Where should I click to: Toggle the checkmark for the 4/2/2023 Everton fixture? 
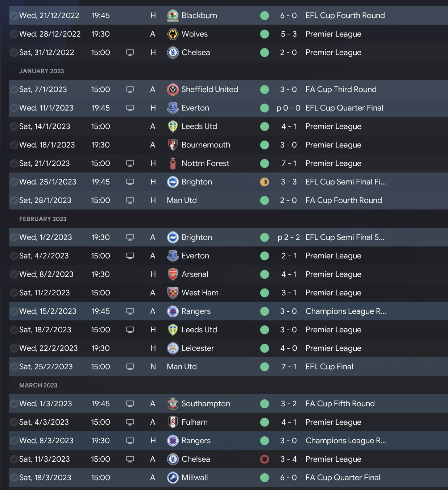[14, 256]
